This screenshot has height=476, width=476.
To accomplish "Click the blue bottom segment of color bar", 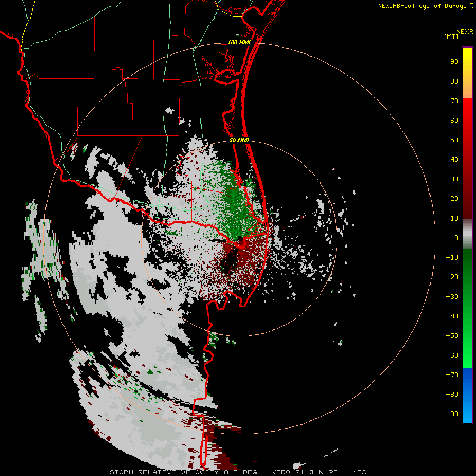I will [x=467, y=396].
